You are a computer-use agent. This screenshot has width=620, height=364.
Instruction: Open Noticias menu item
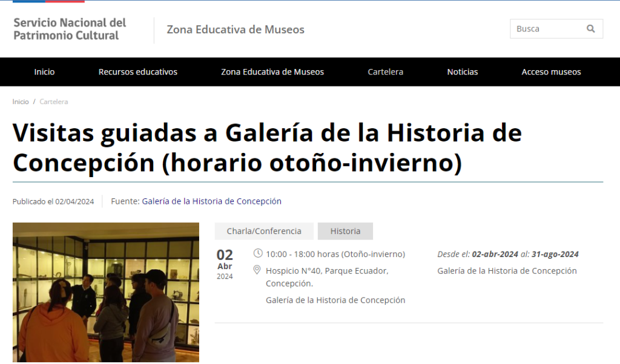463,72
